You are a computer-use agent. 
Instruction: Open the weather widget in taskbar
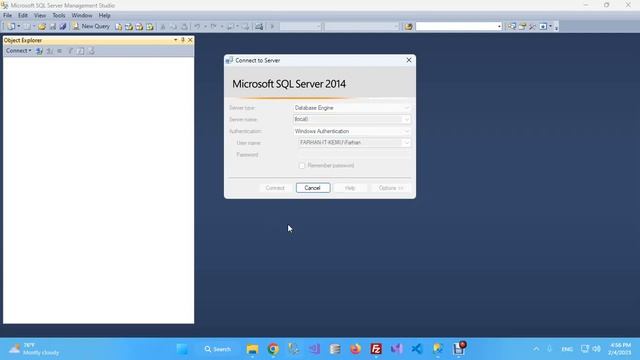(34, 349)
